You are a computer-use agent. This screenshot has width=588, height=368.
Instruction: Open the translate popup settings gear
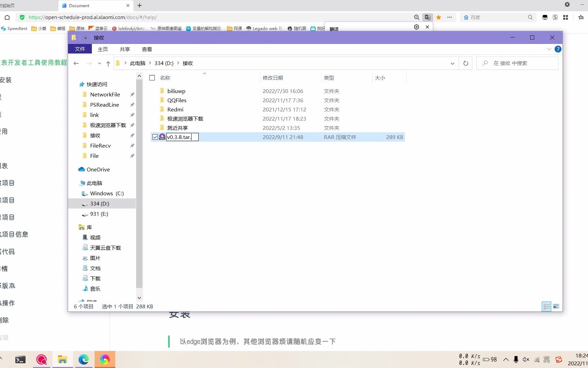tap(416, 27)
